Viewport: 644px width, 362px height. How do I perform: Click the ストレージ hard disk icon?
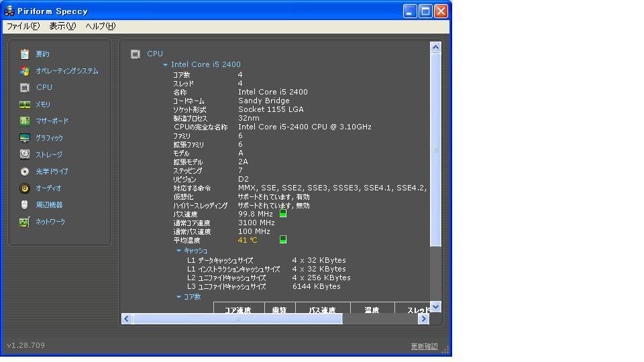point(25,154)
